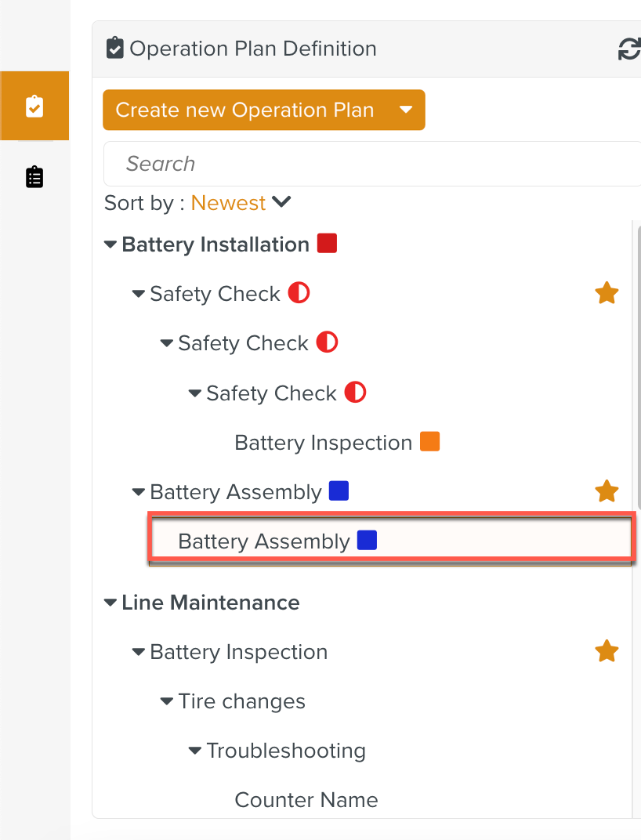This screenshot has width=641, height=840.
Task: Select the Counter Name tree item
Action: (x=306, y=800)
